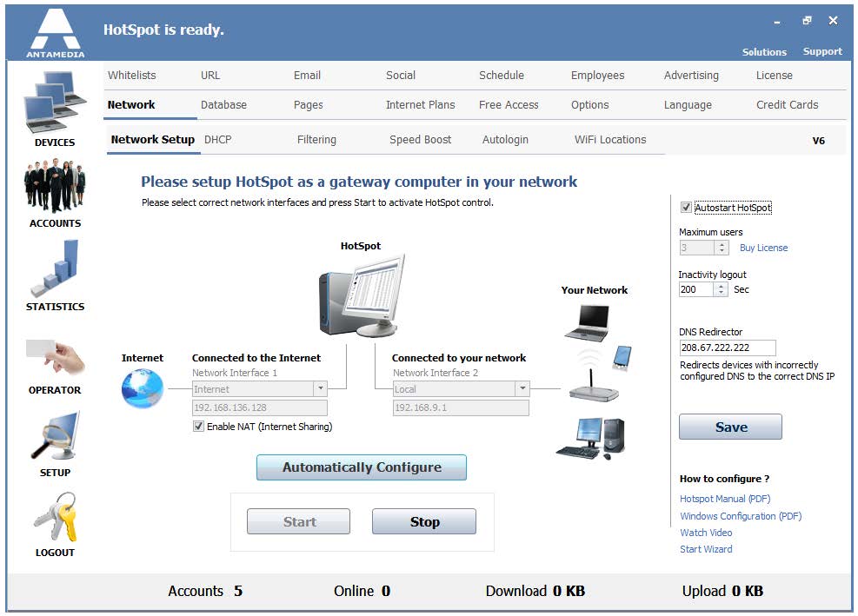Open the Setup section icon
This screenshot has width=858, height=616.
coord(55,436)
